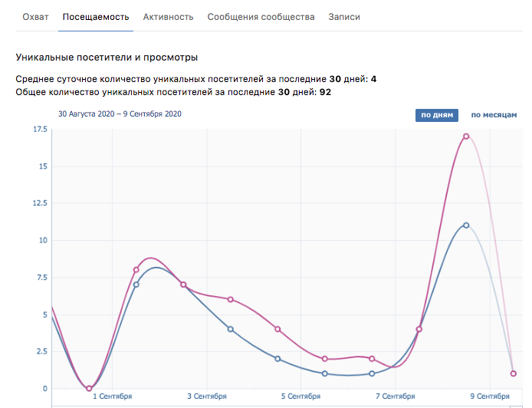The height and width of the screenshot is (408, 532).
Task: Open the Охват tab
Action: [35, 17]
